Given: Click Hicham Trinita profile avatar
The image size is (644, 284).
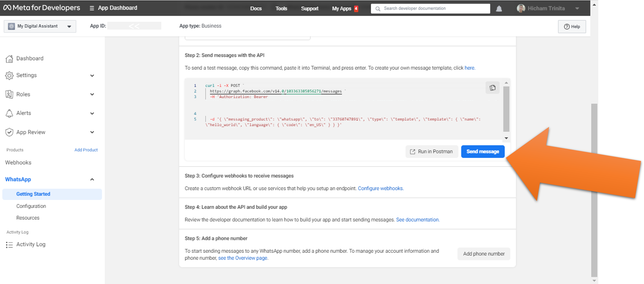Looking at the screenshot, I should point(521,8).
